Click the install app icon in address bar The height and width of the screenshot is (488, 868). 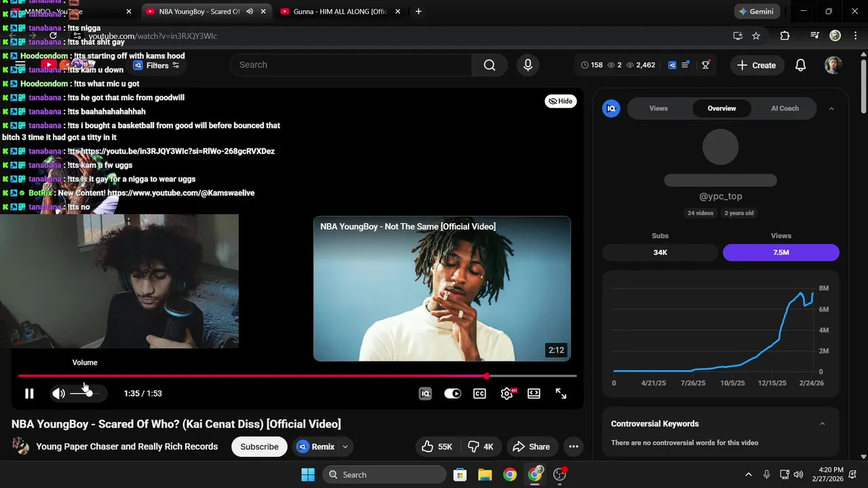click(738, 36)
